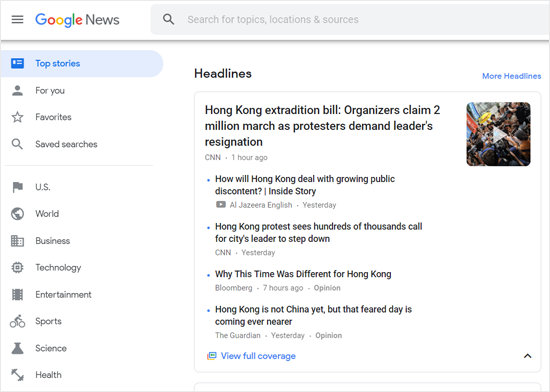
Task: Play the Hong Kong protest video thumbnail
Action: point(498,134)
